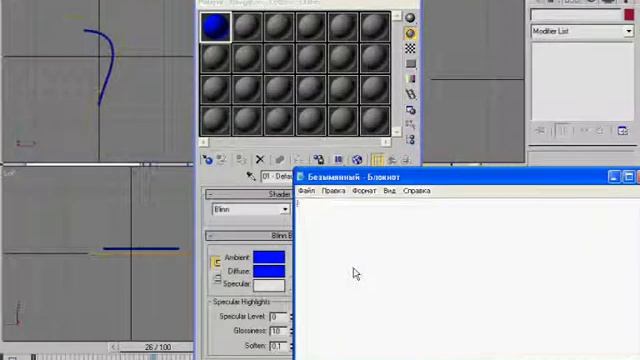Open the 01 - Default material name dropdown

click(x=277, y=176)
